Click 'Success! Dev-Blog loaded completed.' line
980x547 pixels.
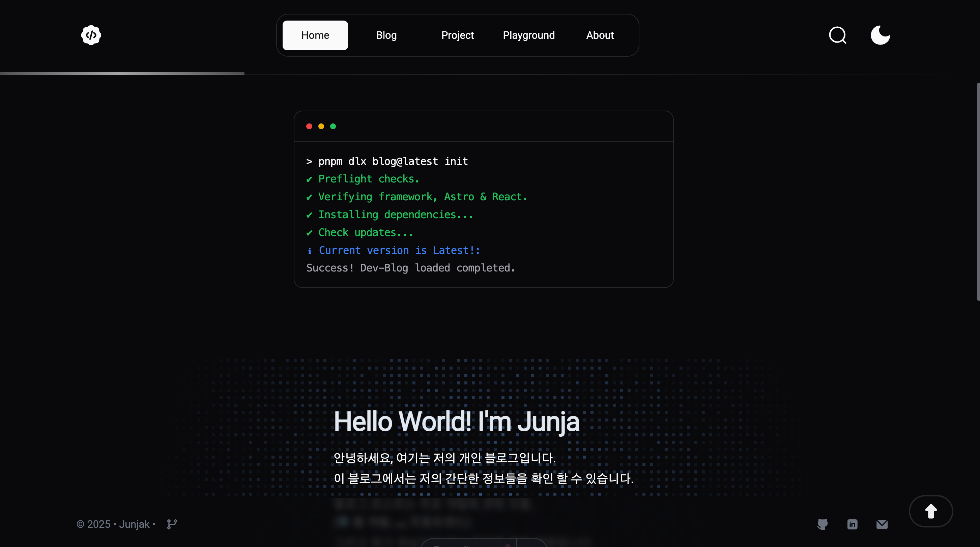411,268
